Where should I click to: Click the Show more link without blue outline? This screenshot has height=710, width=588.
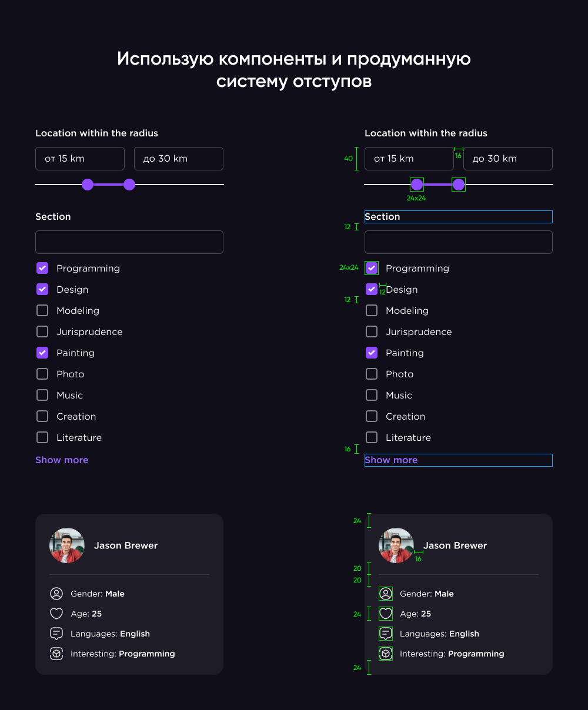(x=62, y=460)
